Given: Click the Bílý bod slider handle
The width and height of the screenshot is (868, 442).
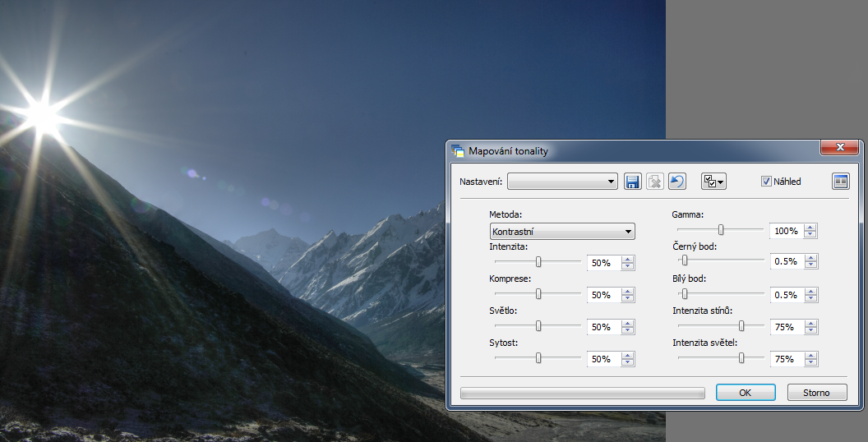Looking at the screenshot, I should [x=685, y=294].
